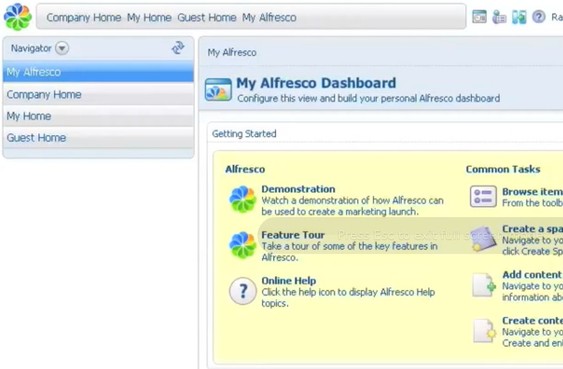Screen dimensions: 563x369
Task: Open the Help question mark icon in header
Action: click(539, 17)
